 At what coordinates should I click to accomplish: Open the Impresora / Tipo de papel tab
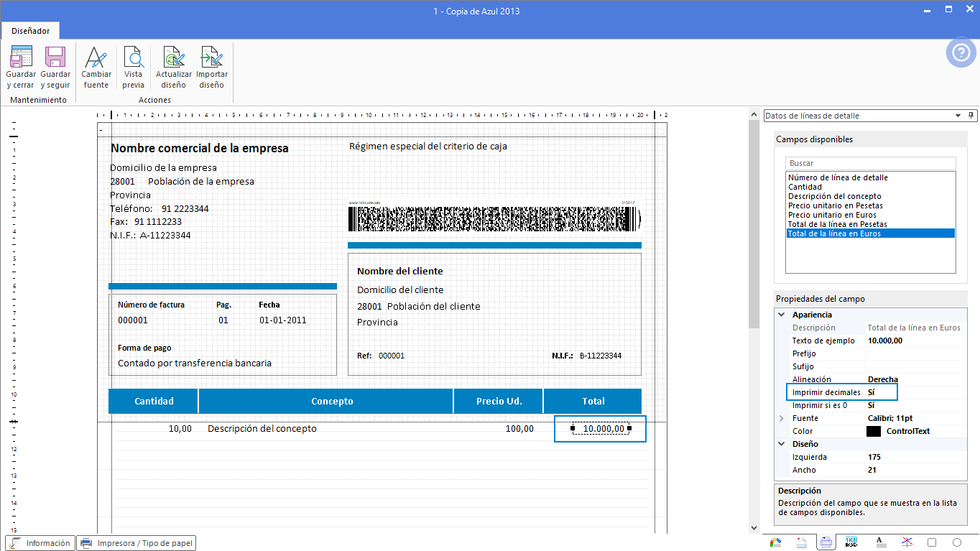pos(137,543)
